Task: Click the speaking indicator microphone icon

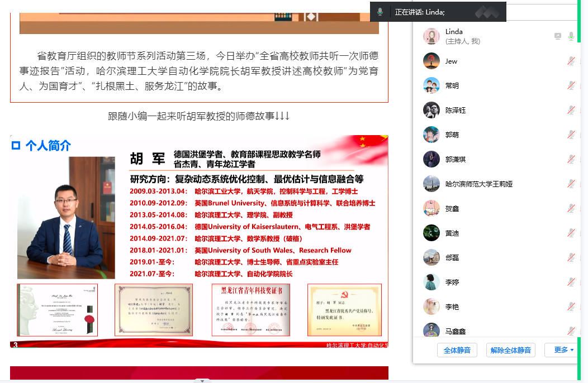Action: [x=380, y=12]
